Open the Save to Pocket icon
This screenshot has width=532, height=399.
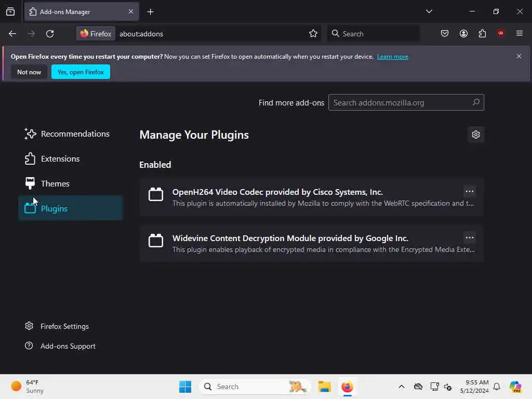coord(445,33)
